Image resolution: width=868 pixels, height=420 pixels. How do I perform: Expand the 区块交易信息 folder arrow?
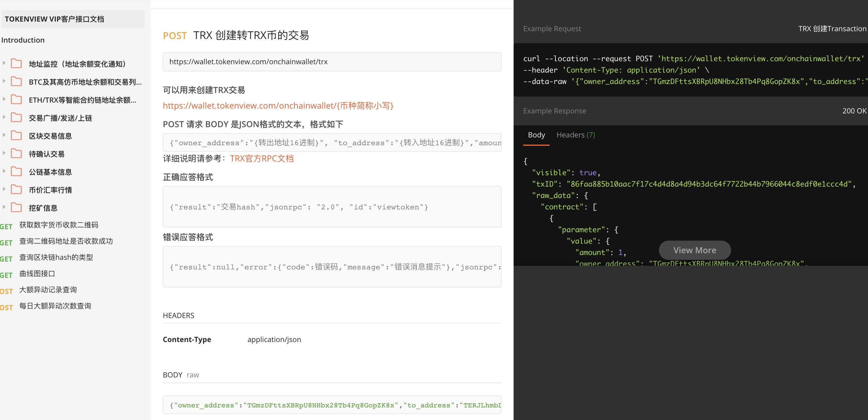pyautogui.click(x=4, y=135)
